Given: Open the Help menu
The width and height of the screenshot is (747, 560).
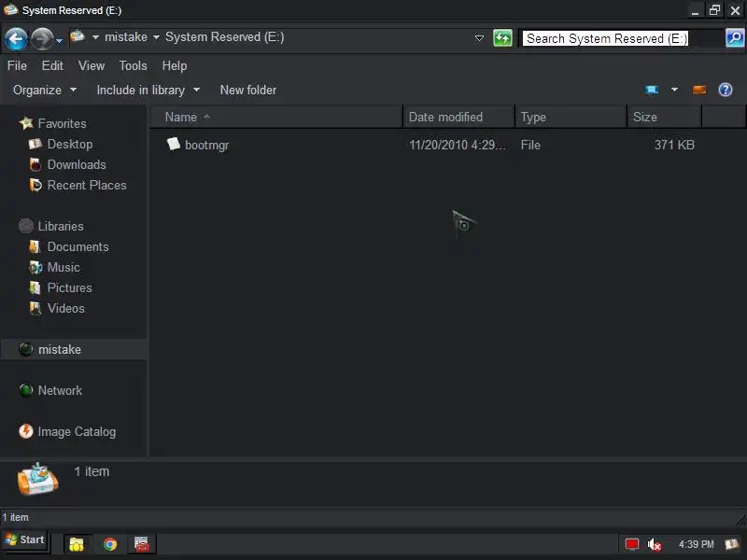Looking at the screenshot, I should point(175,65).
